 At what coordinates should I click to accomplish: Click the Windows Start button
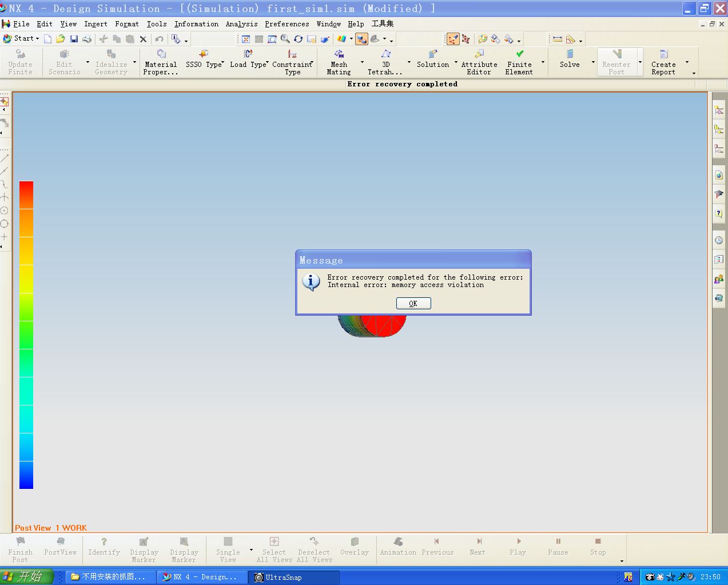tap(27, 576)
